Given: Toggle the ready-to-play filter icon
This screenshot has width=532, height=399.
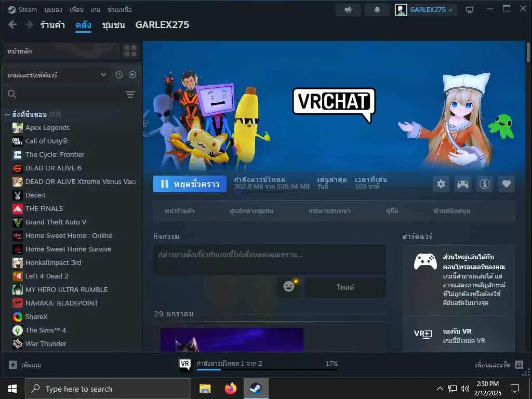Looking at the screenshot, I should [132, 75].
